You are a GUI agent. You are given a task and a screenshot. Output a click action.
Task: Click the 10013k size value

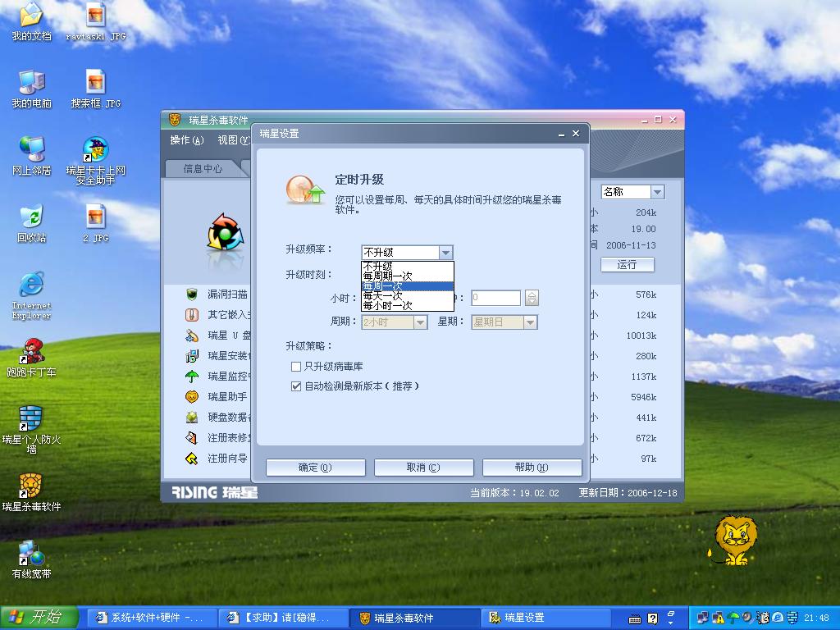tap(641, 336)
